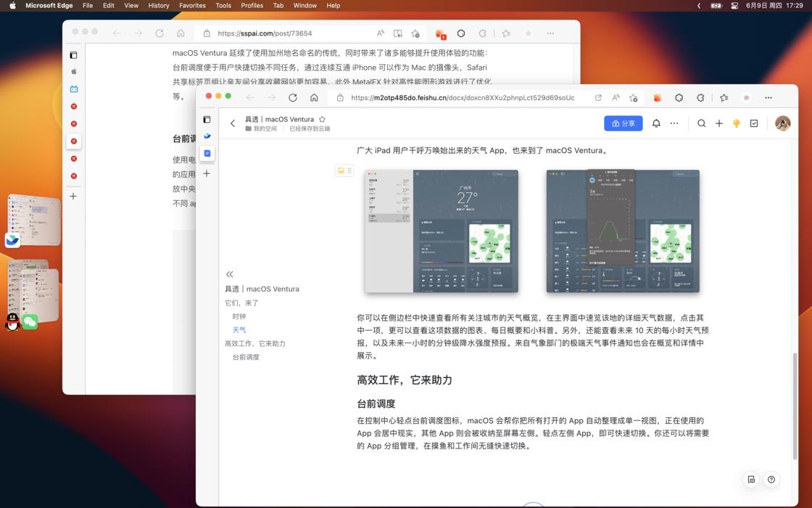
Task: Open the browser's three-dot settings menu
Action: 768,97
